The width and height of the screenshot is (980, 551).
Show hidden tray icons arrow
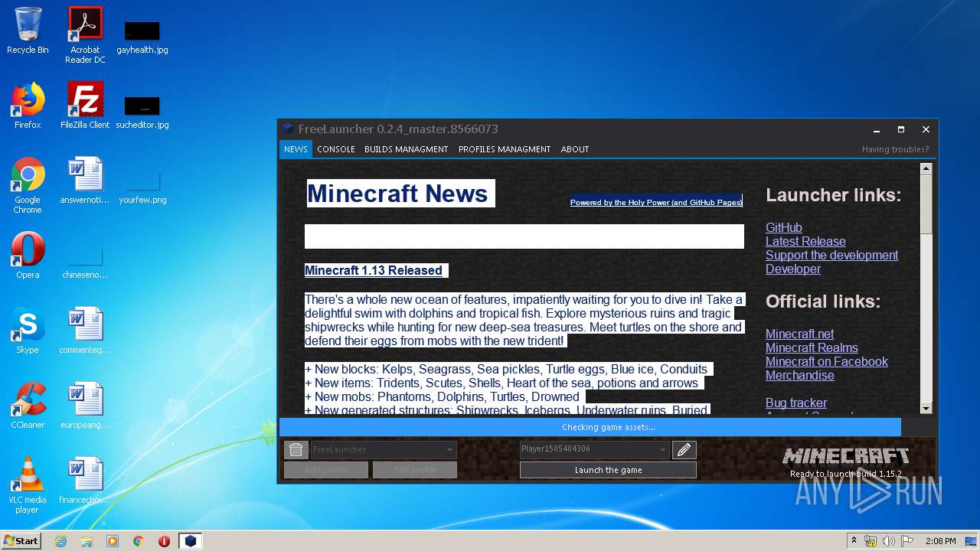point(854,541)
